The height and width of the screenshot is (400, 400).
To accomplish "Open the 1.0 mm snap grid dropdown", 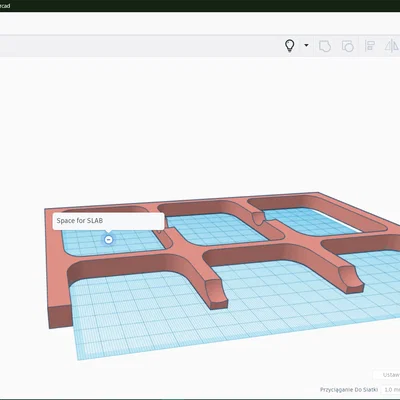I will coord(391,389).
